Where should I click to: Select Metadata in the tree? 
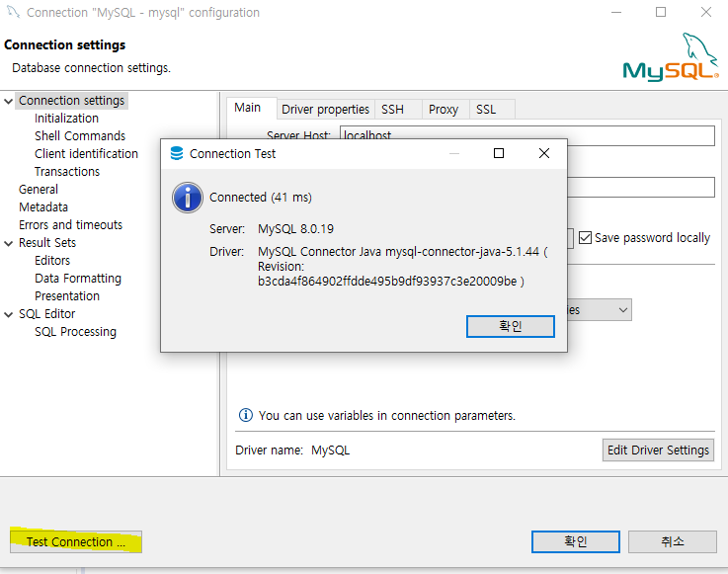click(x=43, y=207)
